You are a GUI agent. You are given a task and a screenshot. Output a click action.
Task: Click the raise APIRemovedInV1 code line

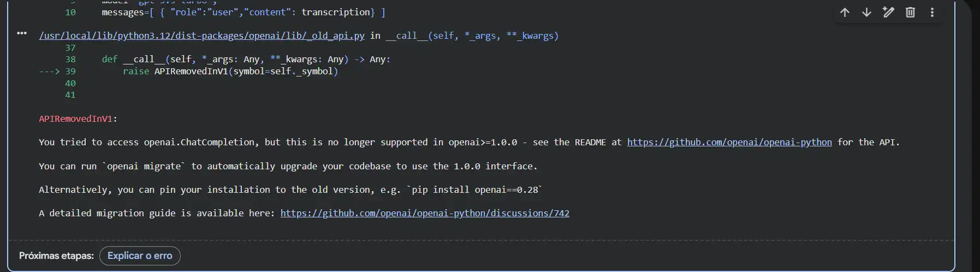pyautogui.click(x=230, y=72)
